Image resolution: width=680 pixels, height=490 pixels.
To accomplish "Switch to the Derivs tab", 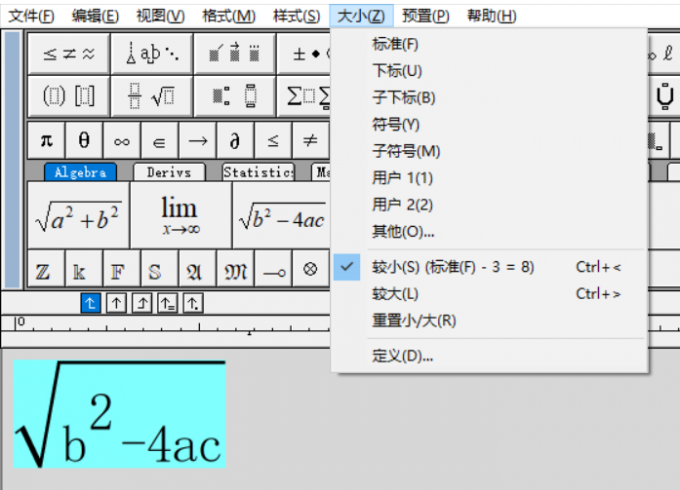I will pos(169,172).
